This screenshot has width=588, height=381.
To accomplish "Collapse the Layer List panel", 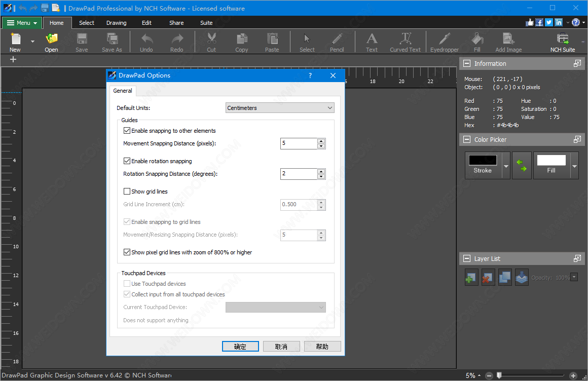I will coord(467,259).
